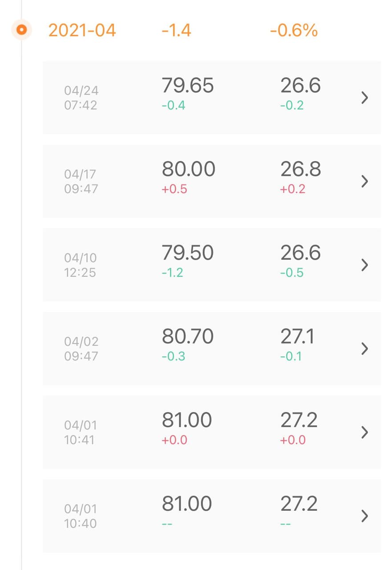
Task: Tap the 79.50 weight reading
Action: pyautogui.click(x=187, y=252)
